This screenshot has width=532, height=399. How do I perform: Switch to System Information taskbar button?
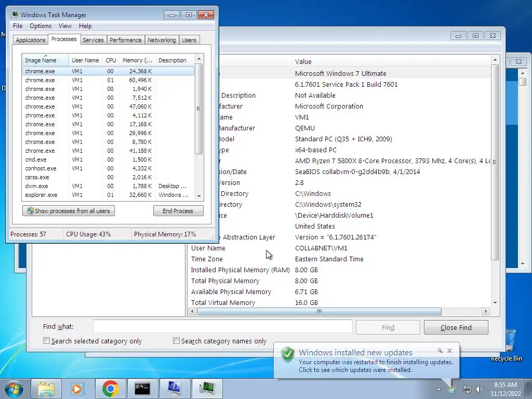175,389
